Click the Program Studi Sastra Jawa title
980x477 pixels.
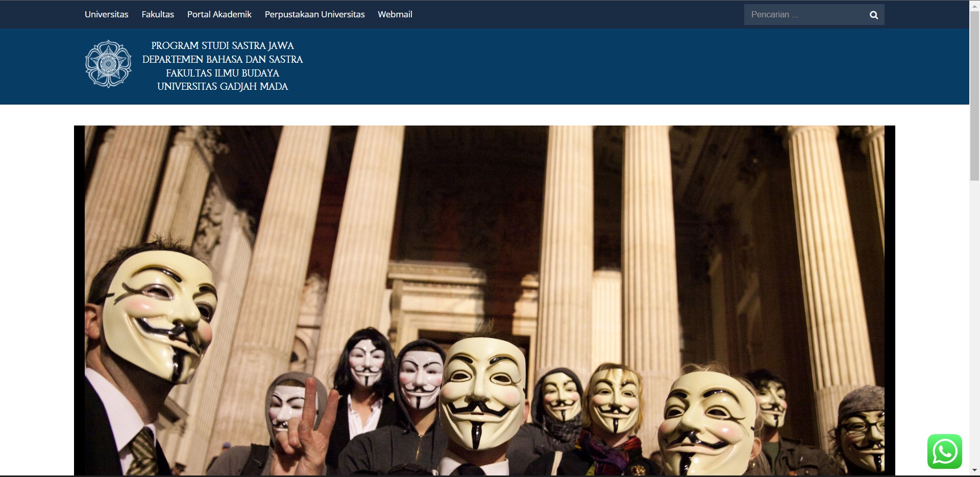click(223, 46)
